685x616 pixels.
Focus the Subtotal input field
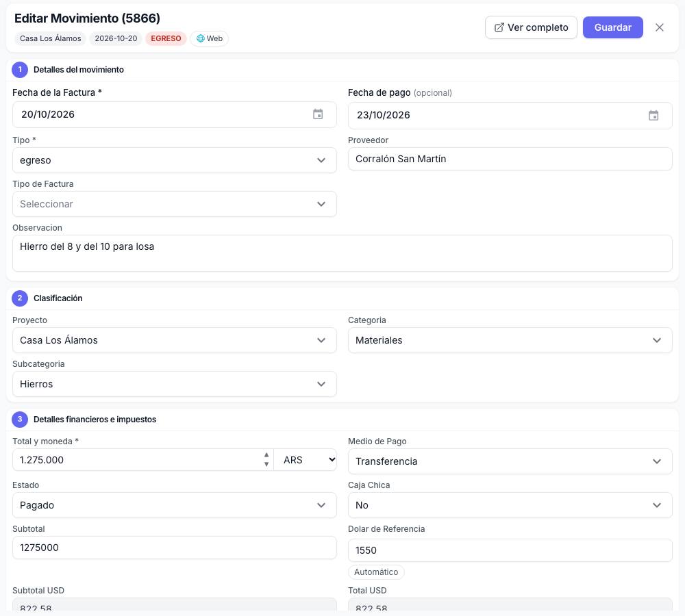tap(174, 548)
